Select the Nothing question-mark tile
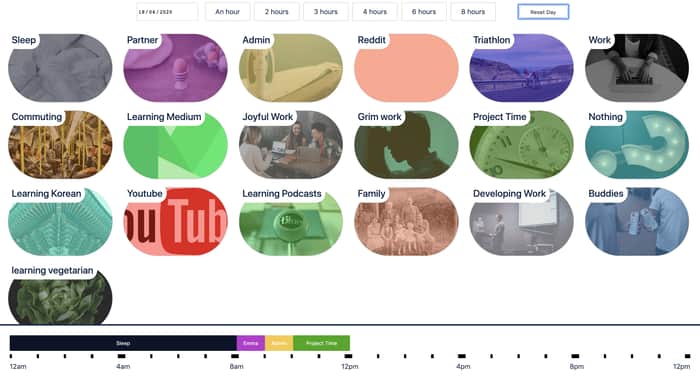The width and height of the screenshot is (700, 381). pos(637,145)
